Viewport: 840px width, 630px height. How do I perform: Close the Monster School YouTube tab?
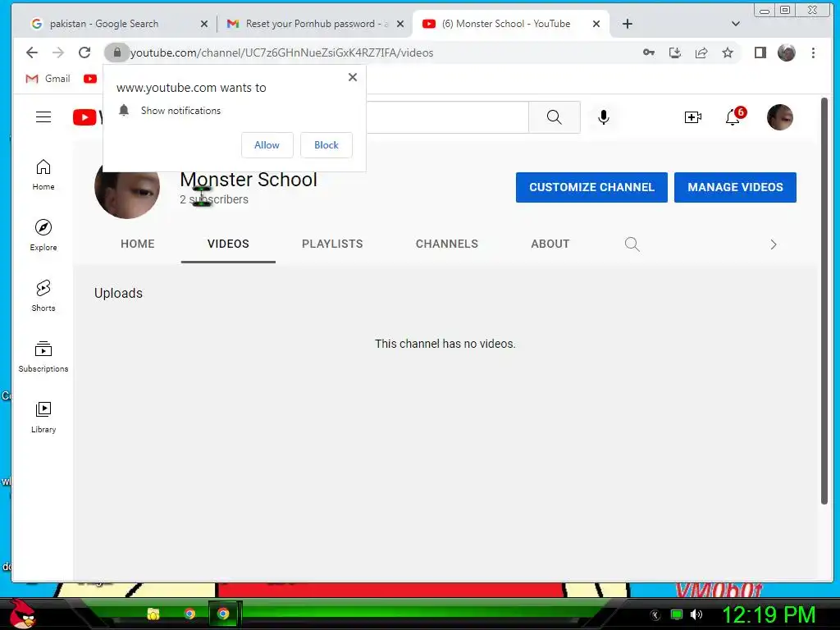coord(596,24)
